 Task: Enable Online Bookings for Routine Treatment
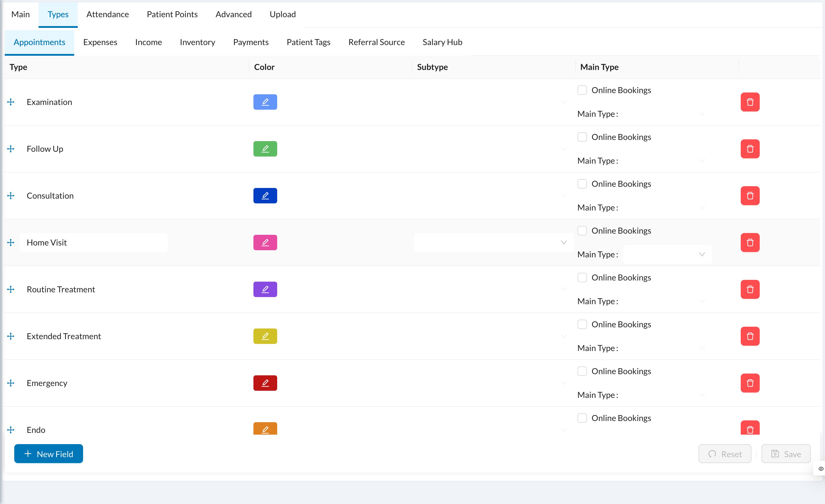coord(582,277)
